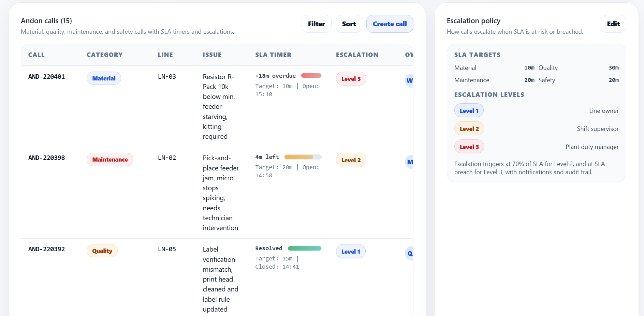Image resolution: width=644 pixels, height=316 pixels.
Task: Click the W owner avatar for AND-220401
Action: coord(409,81)
